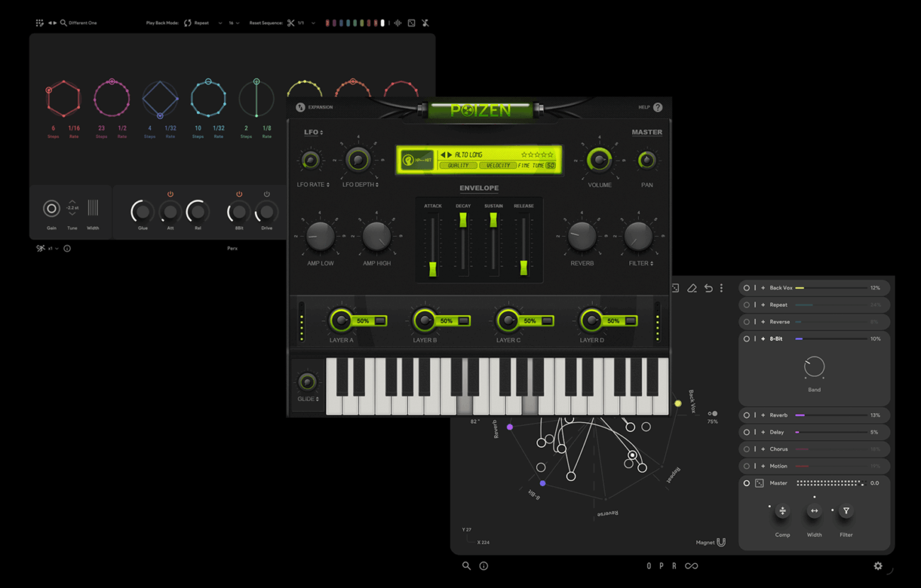Click the Filter funnel button under Master
Screen dimensions: 921x588
point(846,511)
